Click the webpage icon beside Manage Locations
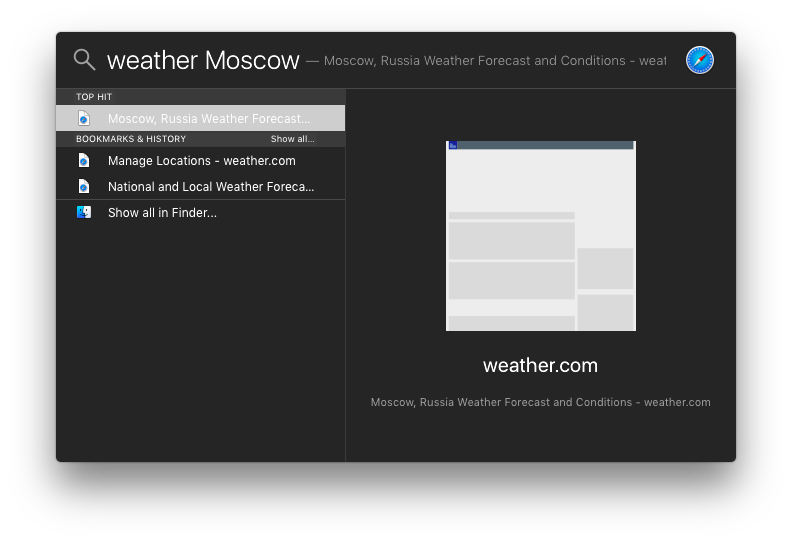792x542 pixels. tap(84, 161)
